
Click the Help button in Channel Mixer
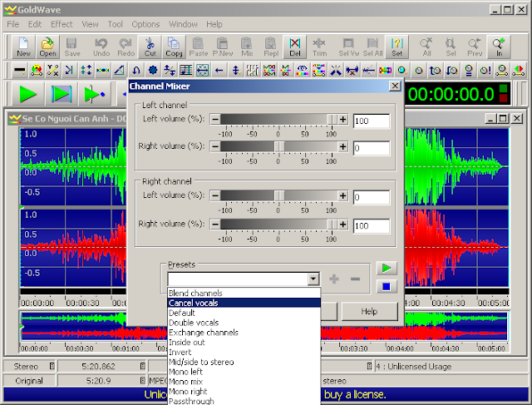click(x=370, y=311)
